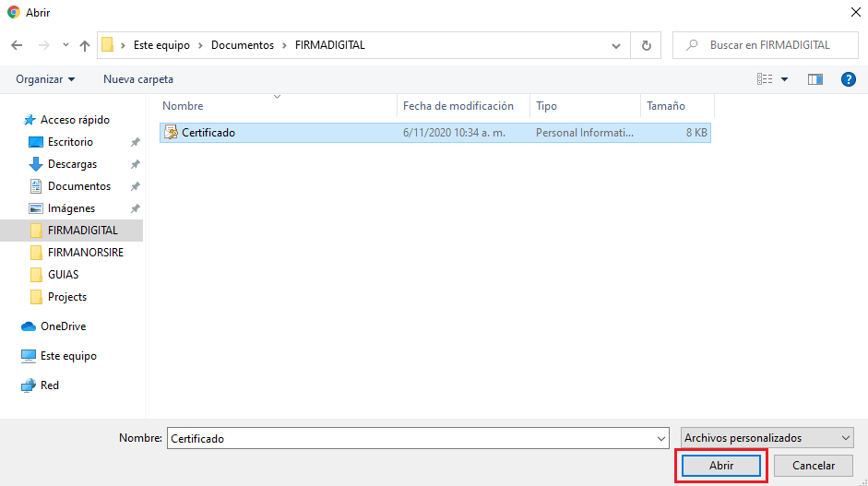
Task: Select the Certificado file icon
Action: point(171,133)
